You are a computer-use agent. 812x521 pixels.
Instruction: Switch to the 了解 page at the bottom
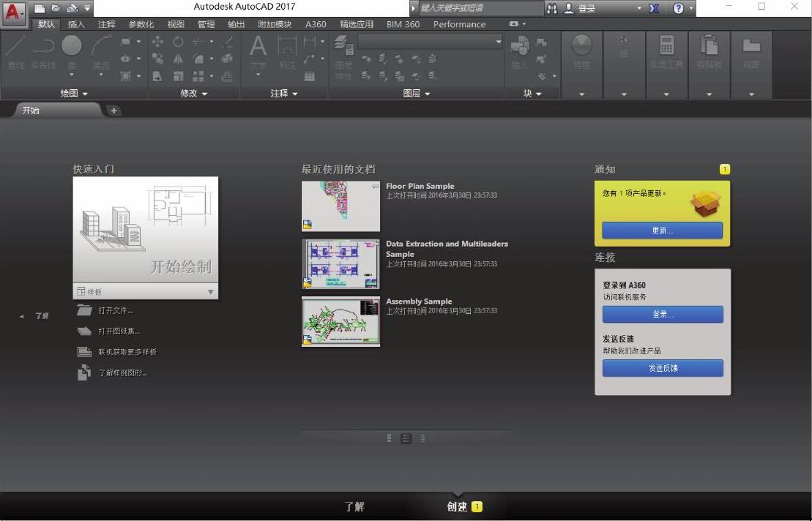pyautogui.click(x=354, y=506)
